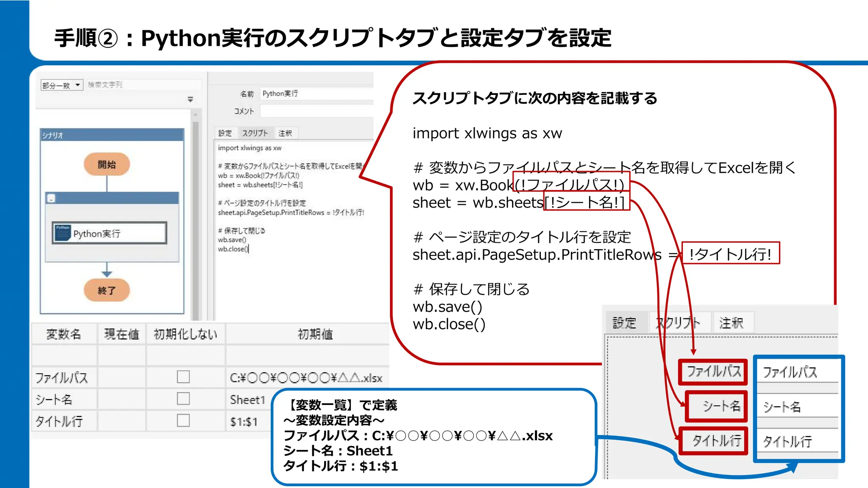Toggle 初期化しない checkbox for タイトル行
This screenshot has height=488, width=868.
tap(183, 421)
